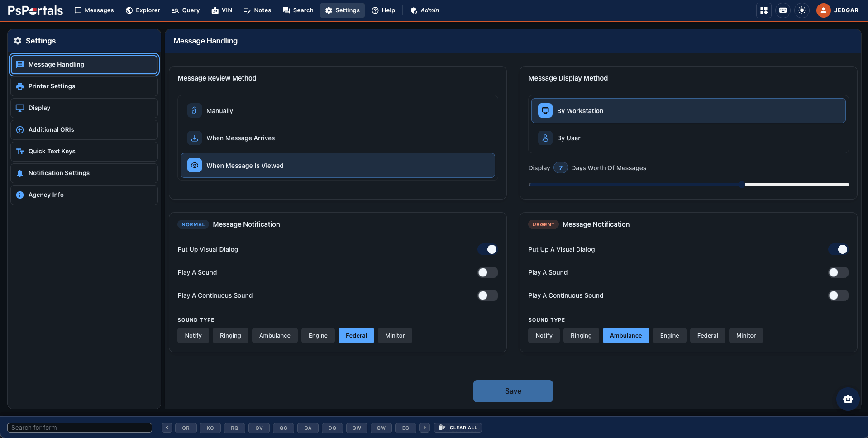
Task: Show more form shortcuts with right chevron
Action: [424, 428]
